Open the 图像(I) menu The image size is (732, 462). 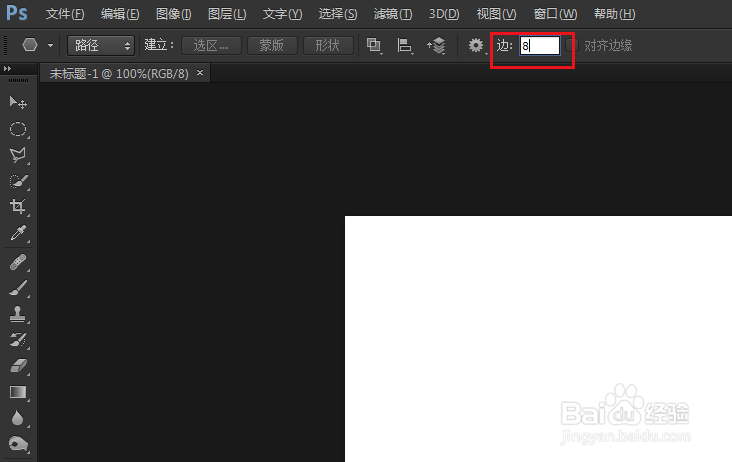point(174,14)
